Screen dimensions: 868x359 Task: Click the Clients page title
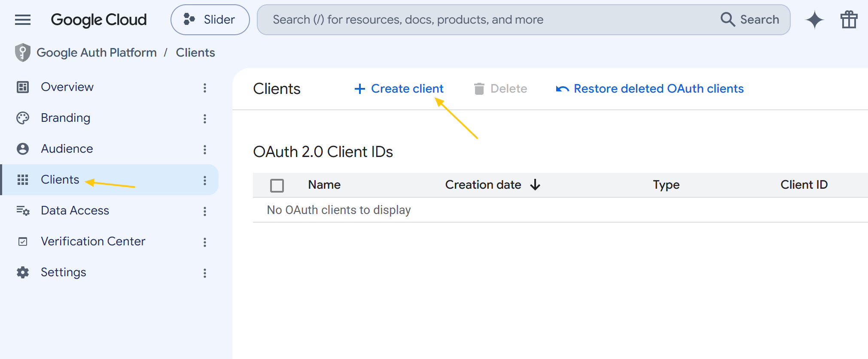[277, 89]
